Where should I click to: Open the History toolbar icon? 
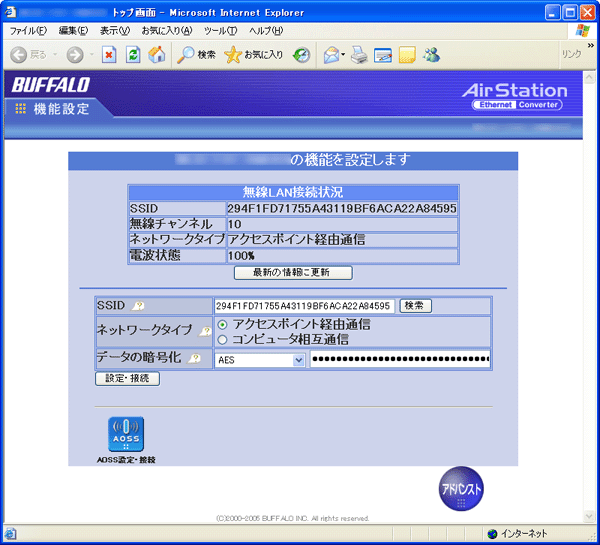(301, 55)
